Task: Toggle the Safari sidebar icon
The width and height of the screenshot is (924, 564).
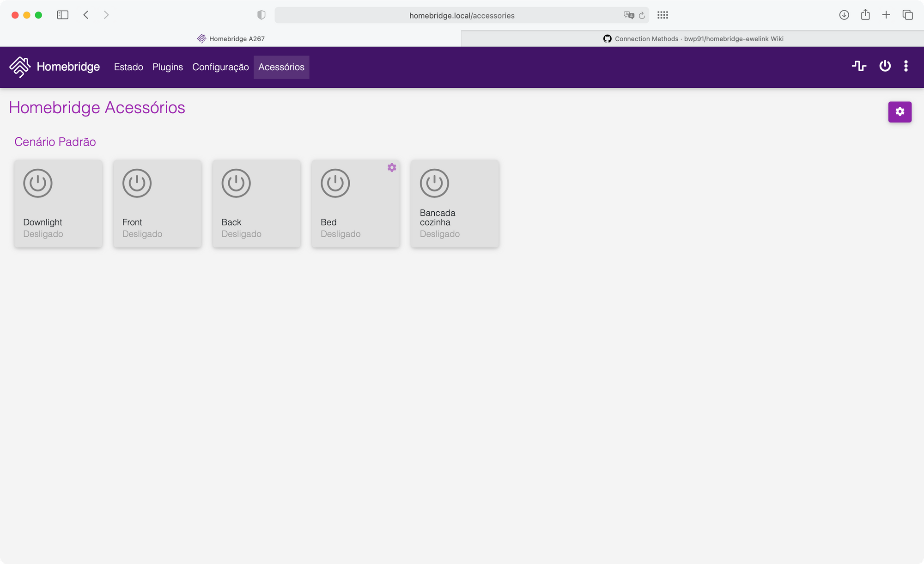Action: click(63, 15)
